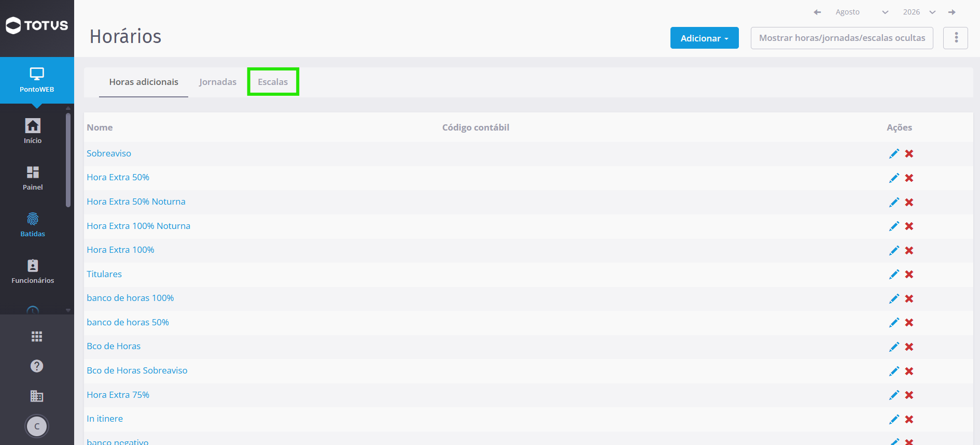The height and width of the screenshot is (445, 980).
Task: Switch to the Escalas tab
Action: tap(273, 82)
